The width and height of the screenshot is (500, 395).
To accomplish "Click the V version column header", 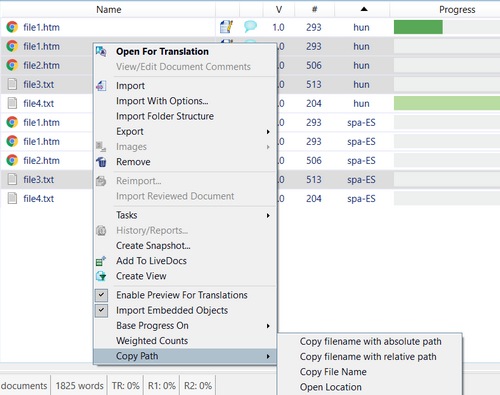I will pyautogui.click(x=279, y=10).
